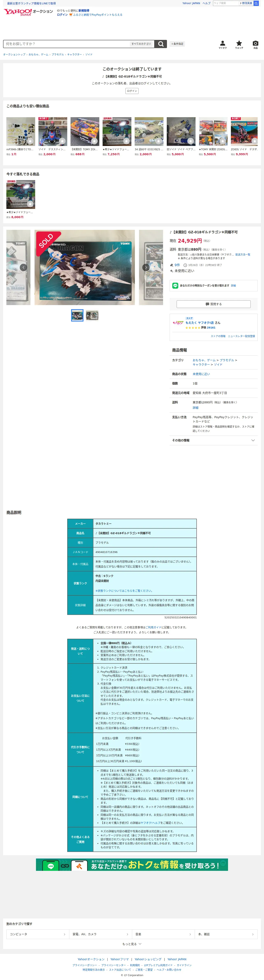This screenshot has width=264, height=980.
Task: Click the 質問する button
Action: (x=213, y=304)
